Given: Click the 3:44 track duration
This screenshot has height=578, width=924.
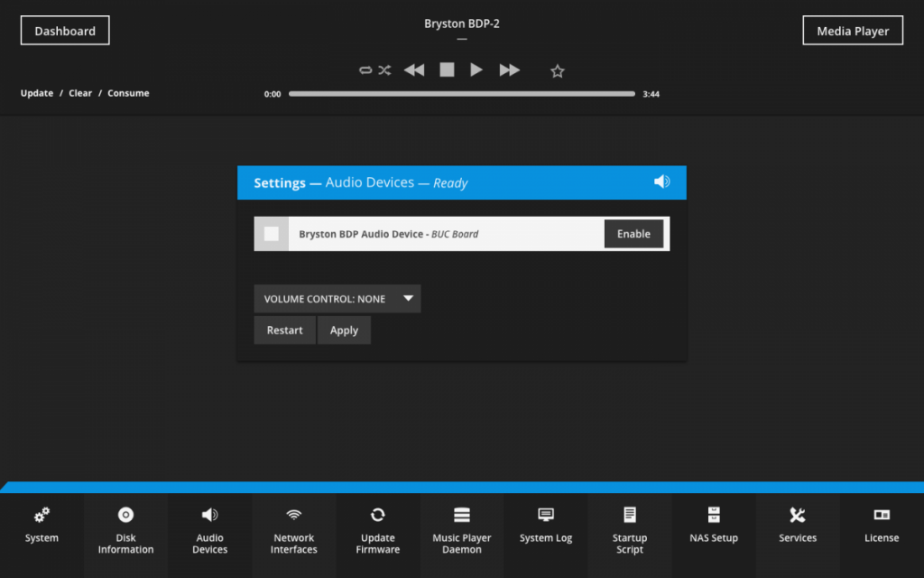Looking at the screenshot, I should [651, 94].
